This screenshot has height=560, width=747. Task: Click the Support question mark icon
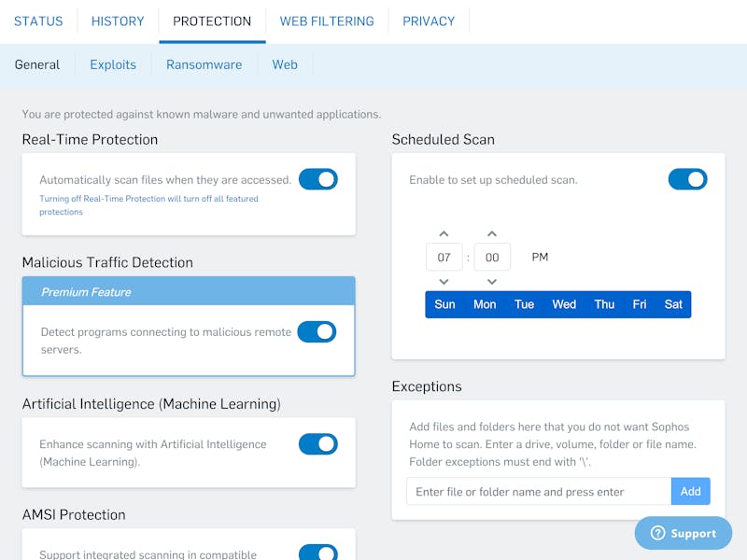click(658, 533)
